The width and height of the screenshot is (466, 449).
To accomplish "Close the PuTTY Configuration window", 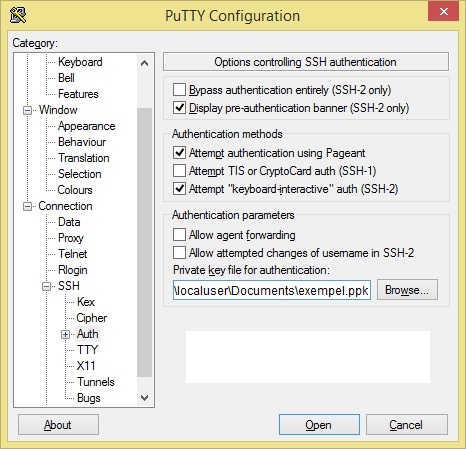I will point(444,12).
